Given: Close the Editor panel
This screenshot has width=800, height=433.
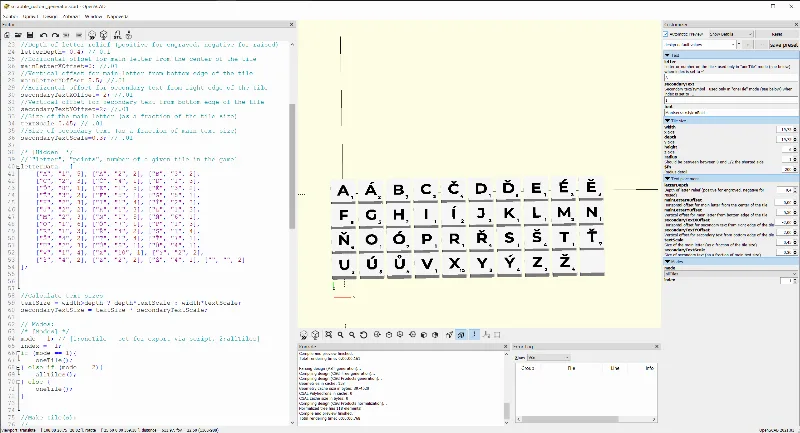Looking at the screenshot, I should 292,24.
